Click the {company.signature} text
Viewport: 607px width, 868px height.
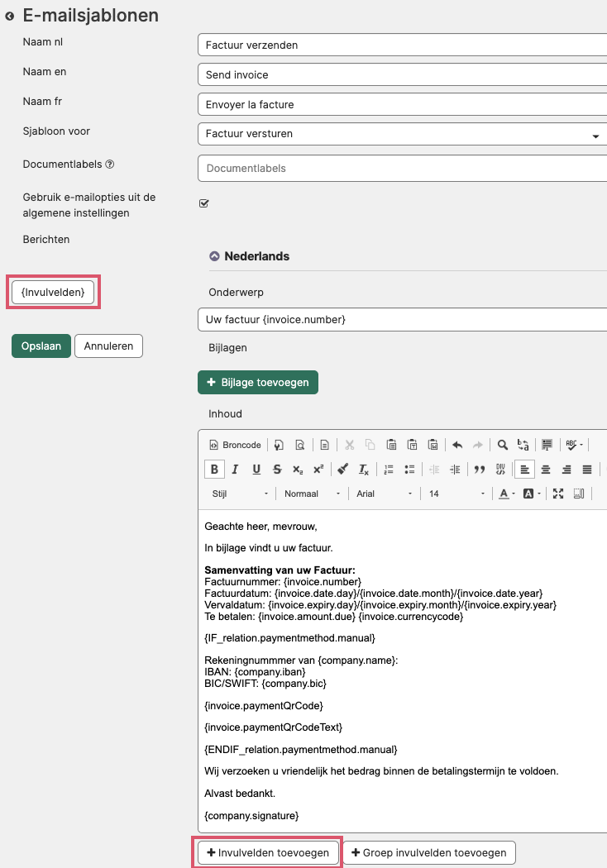coord(251,816)
